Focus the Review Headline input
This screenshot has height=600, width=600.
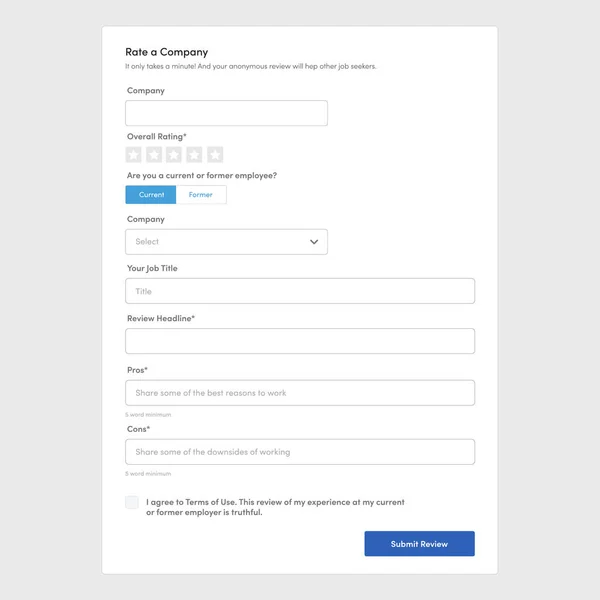300,341
